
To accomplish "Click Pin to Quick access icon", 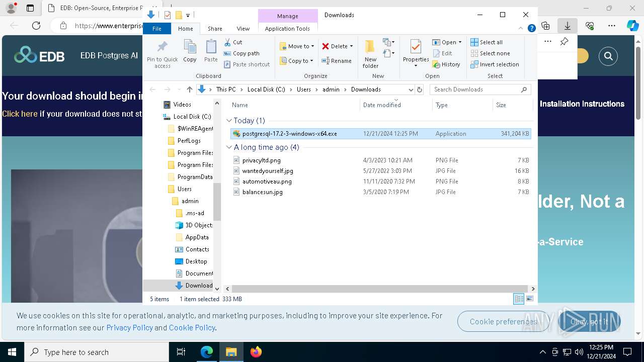I will pos(162,54).
